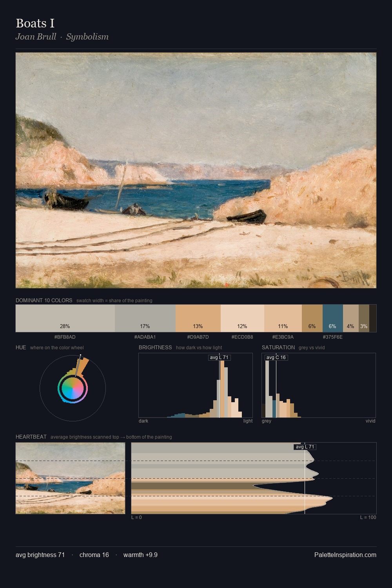
Task: Click the 'grey vs vivid' caption
Action: pyautogui.click(x=312, y=348)
